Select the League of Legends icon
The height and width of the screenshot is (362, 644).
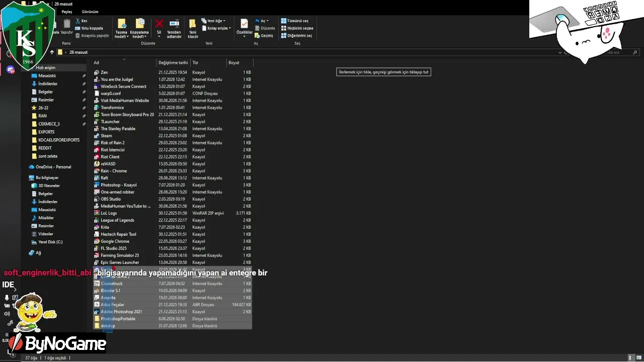click(97, 220)
